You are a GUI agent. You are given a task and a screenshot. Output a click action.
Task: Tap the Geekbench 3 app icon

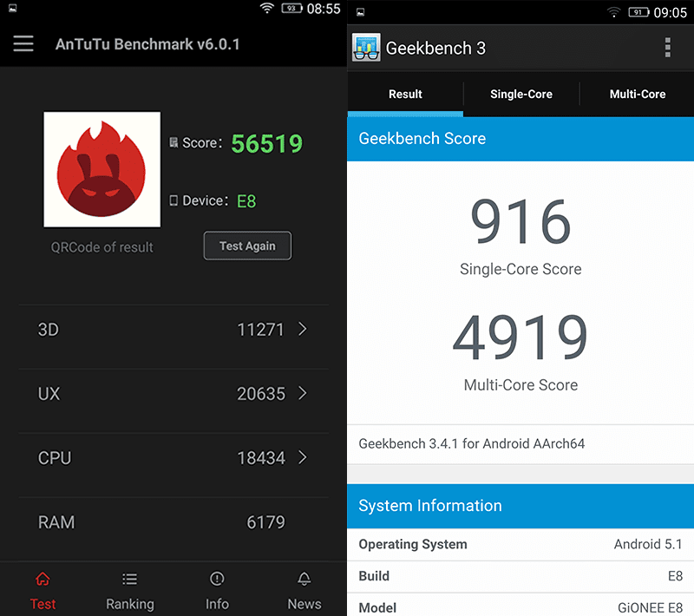(x=366, y=48)
